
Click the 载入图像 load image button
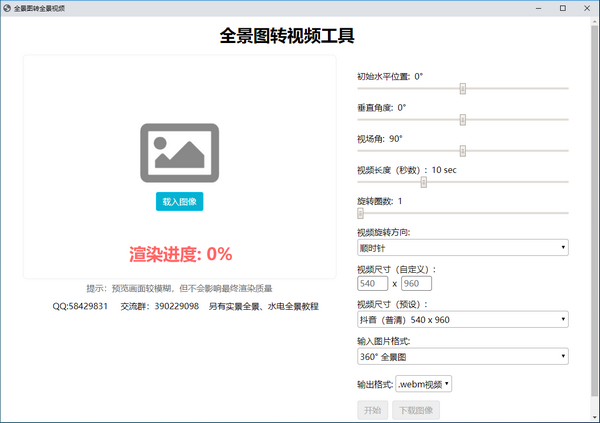(180, 201)
